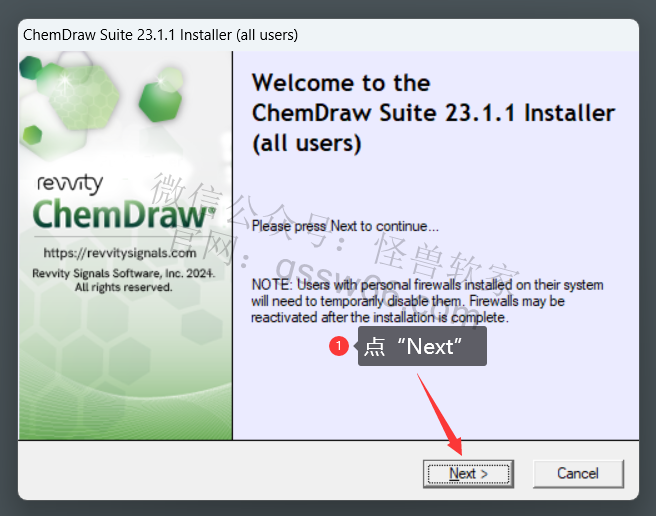Click the red number 1 step badge
This screenshot has width=656, height=516.
[x=339, y=346]
